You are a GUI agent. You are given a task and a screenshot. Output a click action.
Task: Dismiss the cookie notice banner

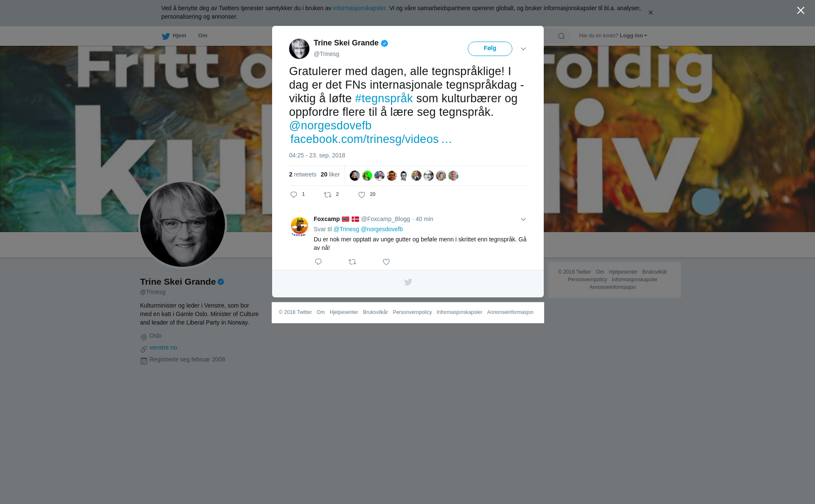650,13
